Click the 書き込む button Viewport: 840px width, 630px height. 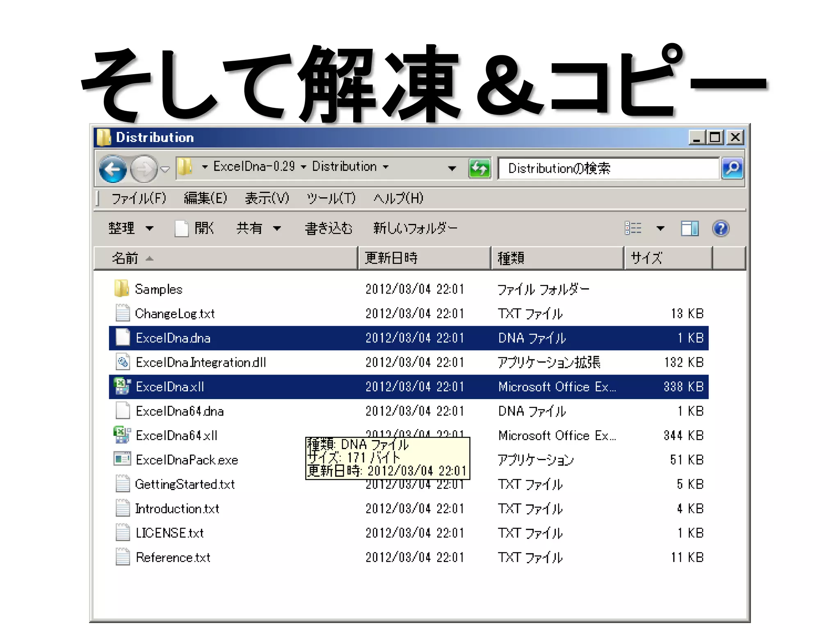(329, 228)
